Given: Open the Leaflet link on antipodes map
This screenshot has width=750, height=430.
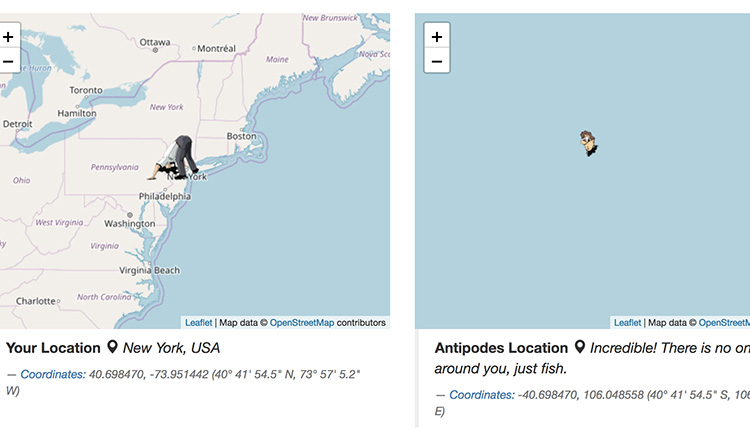Looking at the screenshot, I should tap(627, 322).
